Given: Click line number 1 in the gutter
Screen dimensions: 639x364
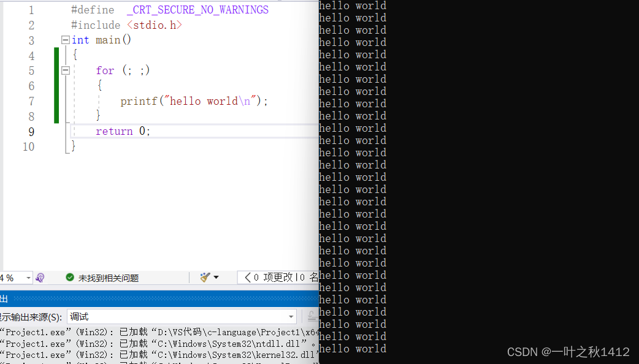Looking at the screenshot, I should (31, 10).
